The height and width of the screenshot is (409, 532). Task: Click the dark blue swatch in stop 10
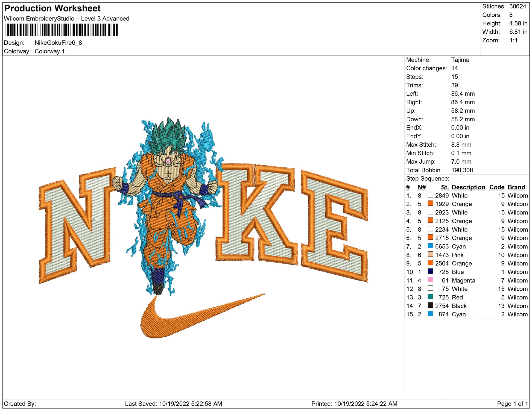coord(430,271)
